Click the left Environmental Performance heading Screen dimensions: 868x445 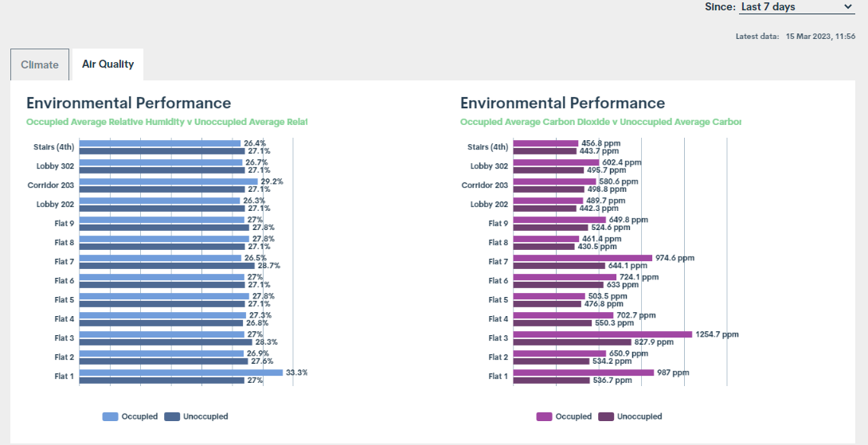click(129, 103)
